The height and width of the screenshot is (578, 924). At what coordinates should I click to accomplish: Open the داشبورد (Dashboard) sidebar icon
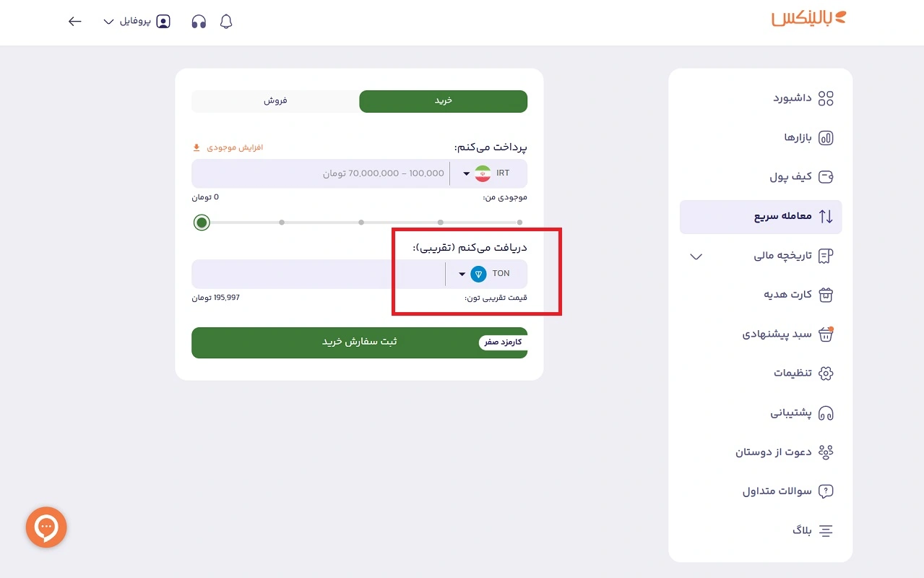point(827,98)
